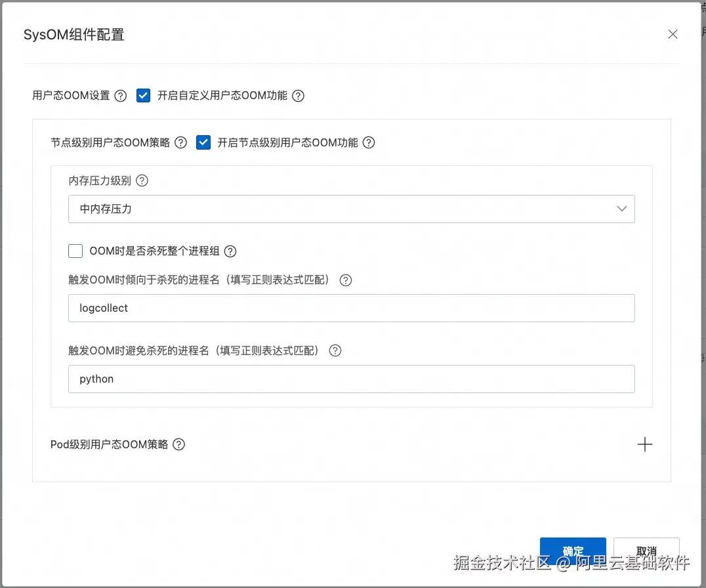View help for 节点级别用户态OOM策略
The height and width of the screenshot is (588, 706).
tap(180, 142)
